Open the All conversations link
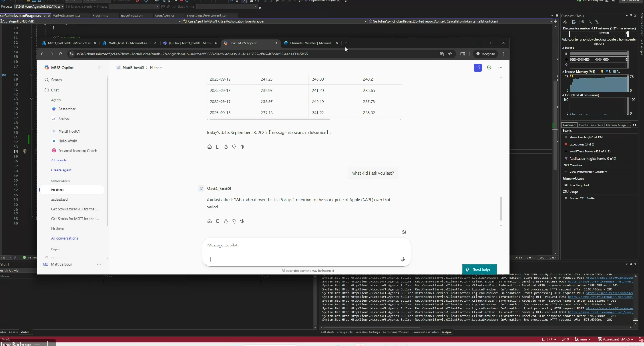This screenshot has width=644, height=346. 64,238
